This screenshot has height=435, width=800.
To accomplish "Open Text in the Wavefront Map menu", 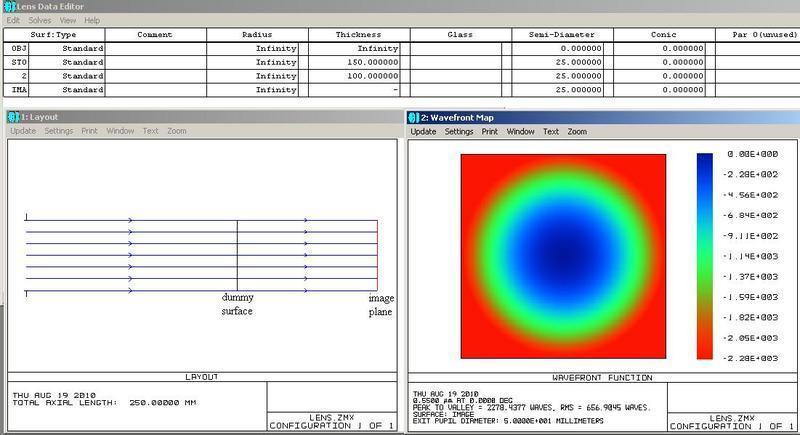I will [551, 131].
